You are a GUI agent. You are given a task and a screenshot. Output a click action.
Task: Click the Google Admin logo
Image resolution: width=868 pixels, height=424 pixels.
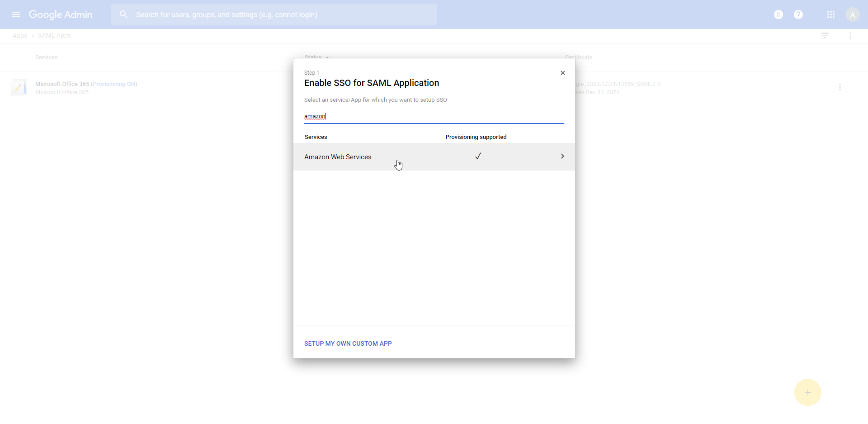coord(61,14)
